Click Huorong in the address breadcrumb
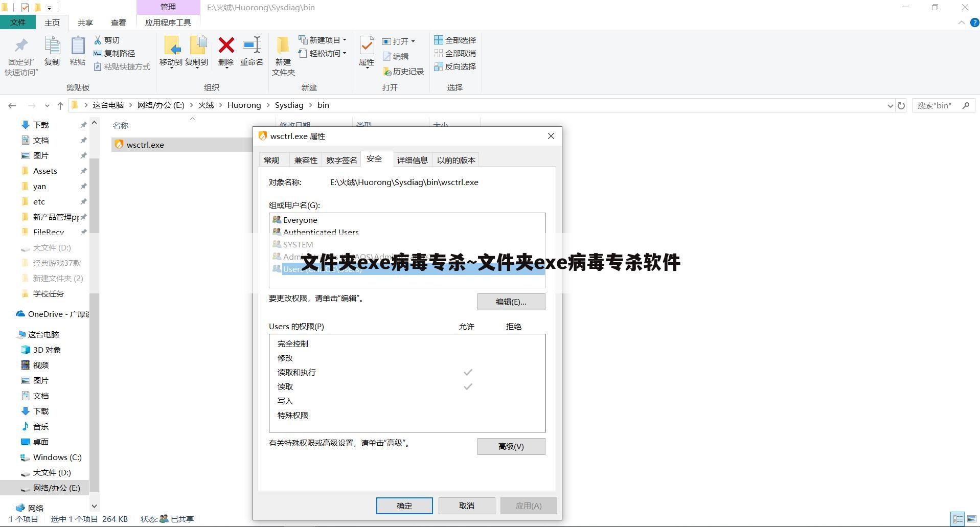This screenshot has height=527, width=980. click(x=244, y=105)
